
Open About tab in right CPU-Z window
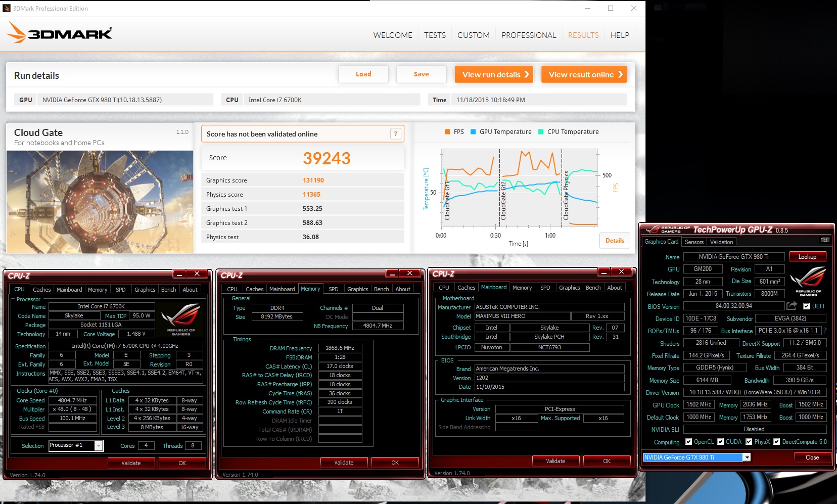click(x=615, y=288)
